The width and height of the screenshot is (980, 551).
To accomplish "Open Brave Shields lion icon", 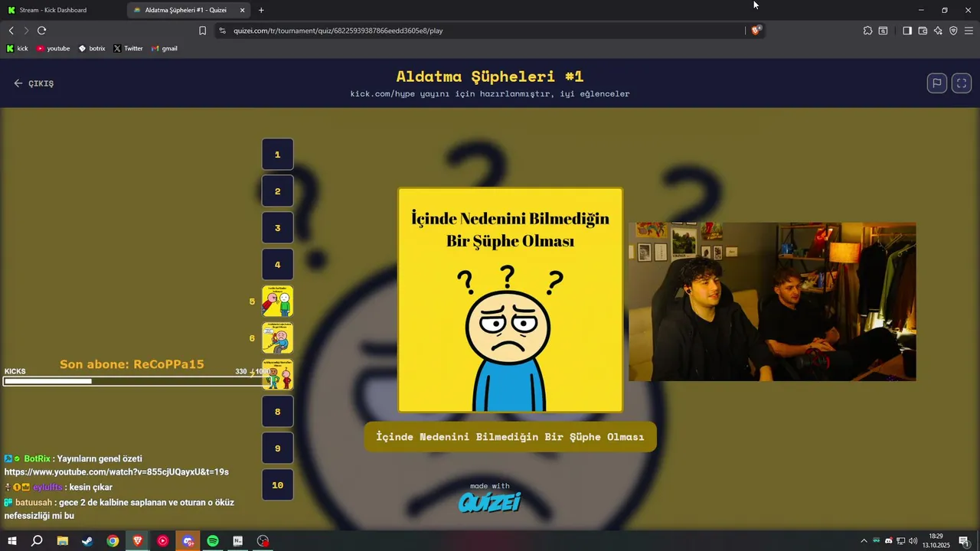I will pyautogui.click(x=756, y=31).
